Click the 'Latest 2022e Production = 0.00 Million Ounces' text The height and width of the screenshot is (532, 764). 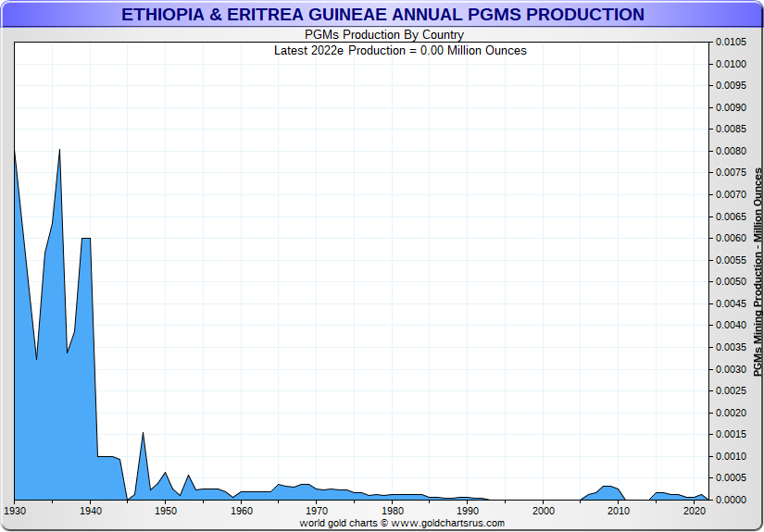point(400,51)
